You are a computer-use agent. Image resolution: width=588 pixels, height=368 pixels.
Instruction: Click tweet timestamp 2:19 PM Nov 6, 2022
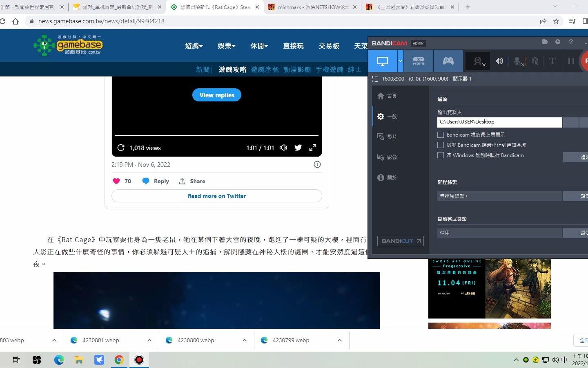(x=141, y=164)
